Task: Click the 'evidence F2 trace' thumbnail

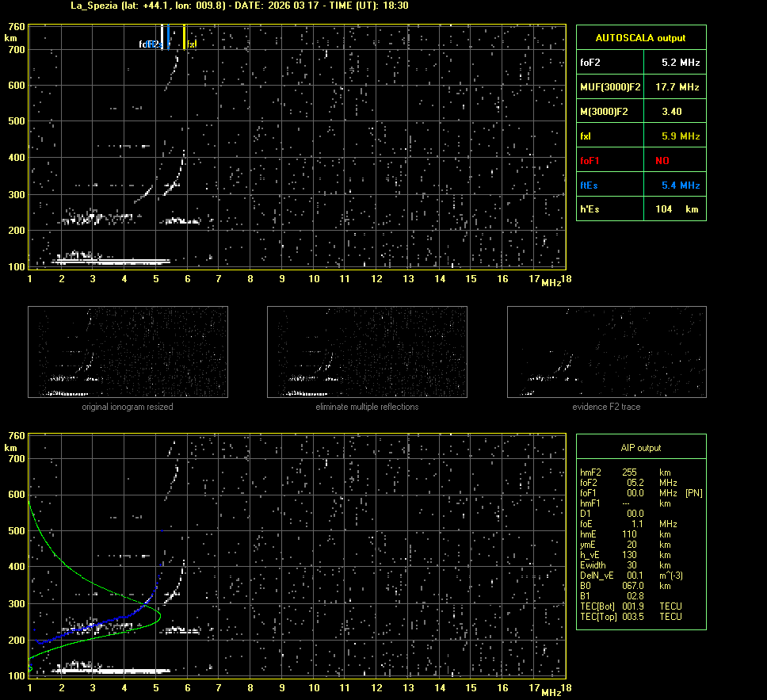Action: point(606,352)
